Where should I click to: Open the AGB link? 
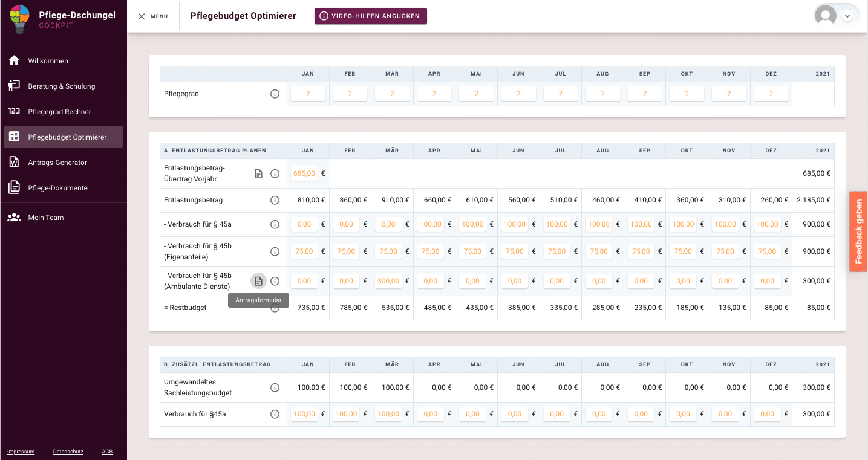coord(107,452)
